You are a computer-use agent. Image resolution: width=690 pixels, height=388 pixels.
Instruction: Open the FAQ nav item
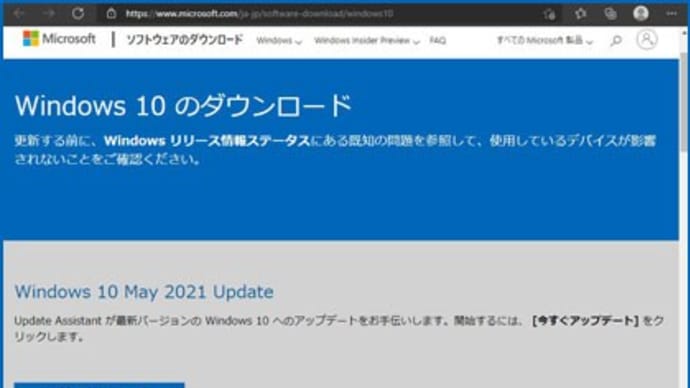point(437,40)
